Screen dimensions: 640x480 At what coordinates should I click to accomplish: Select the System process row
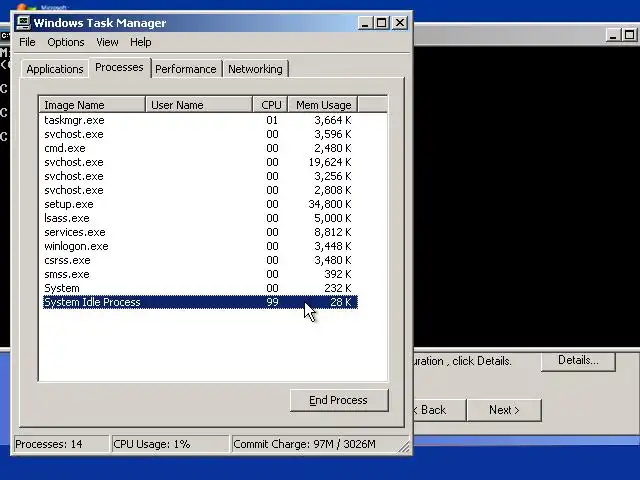pos(200,288)
